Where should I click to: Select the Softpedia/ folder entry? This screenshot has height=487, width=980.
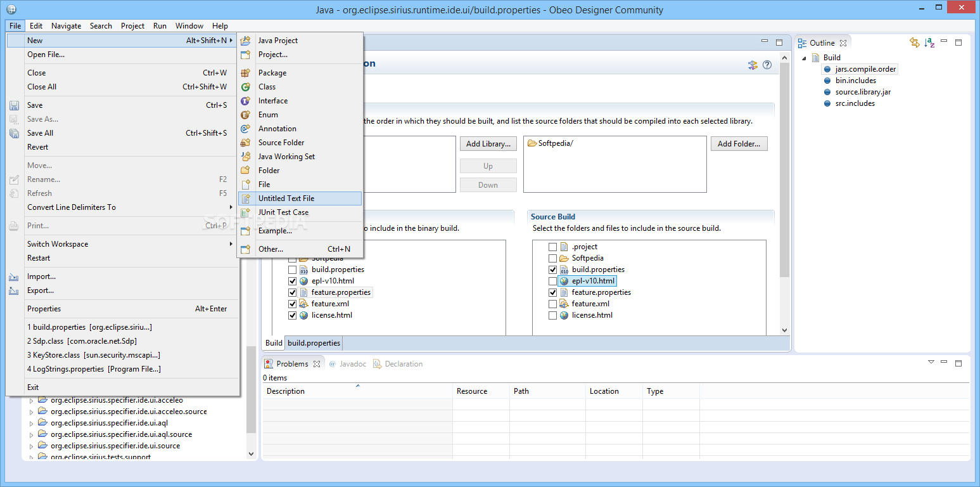(550, 143)
